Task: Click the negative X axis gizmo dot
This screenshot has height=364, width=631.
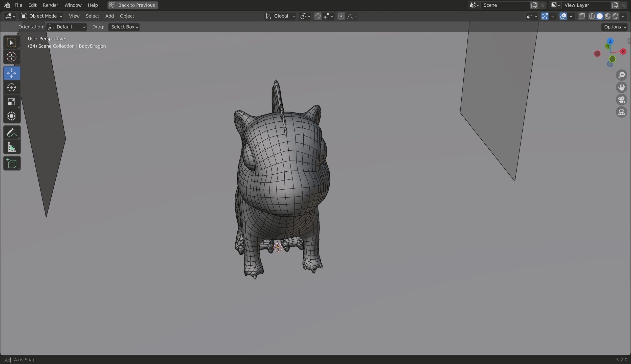Action: pyautogui.click(x=597, y=54)
